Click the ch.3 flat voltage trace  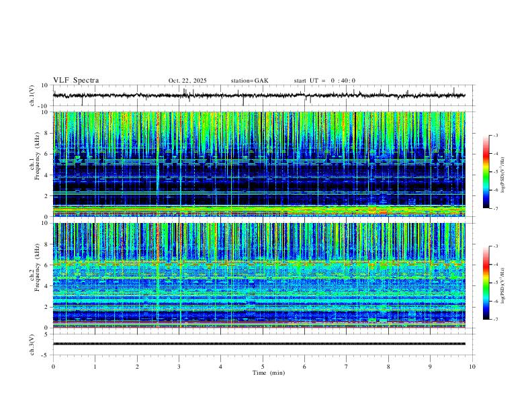[x=259, y=344]
